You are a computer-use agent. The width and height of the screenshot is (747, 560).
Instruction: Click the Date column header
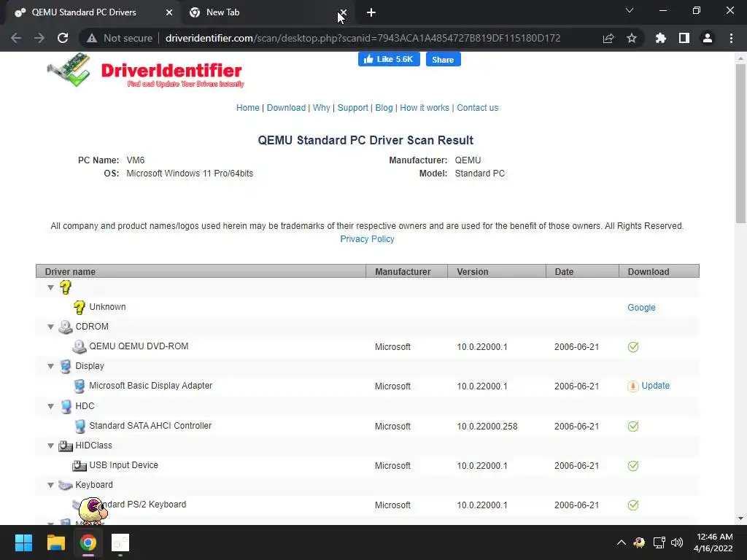pos(582,271)
